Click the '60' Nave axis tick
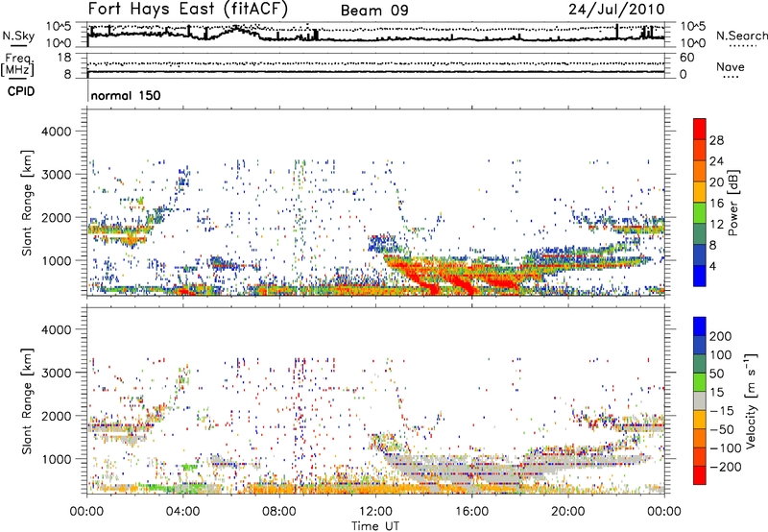Viewport: 768px width, 532px height. point(686,58)
